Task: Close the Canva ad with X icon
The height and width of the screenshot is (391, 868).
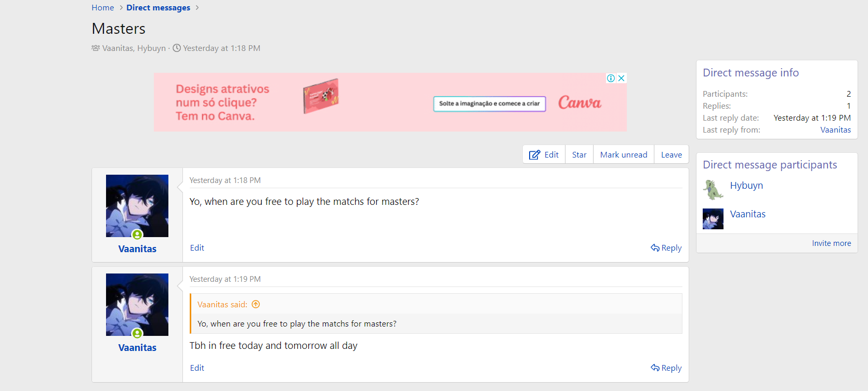Action: pyautogui.click(x=621, y=78)
